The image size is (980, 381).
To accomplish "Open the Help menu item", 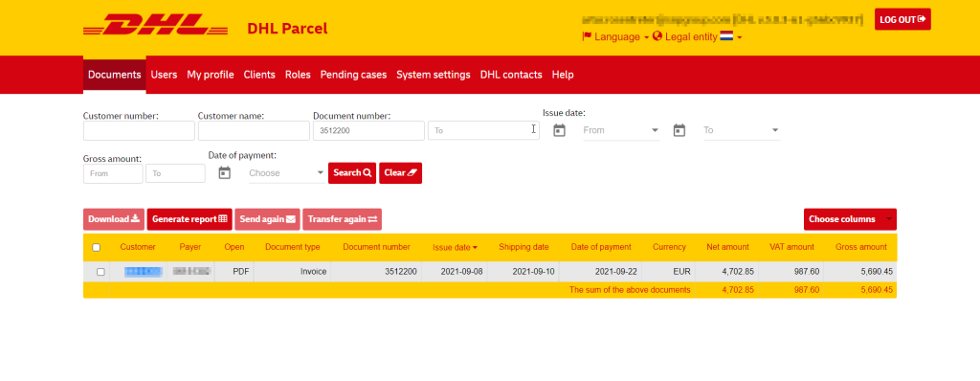I will pos(563,75).
